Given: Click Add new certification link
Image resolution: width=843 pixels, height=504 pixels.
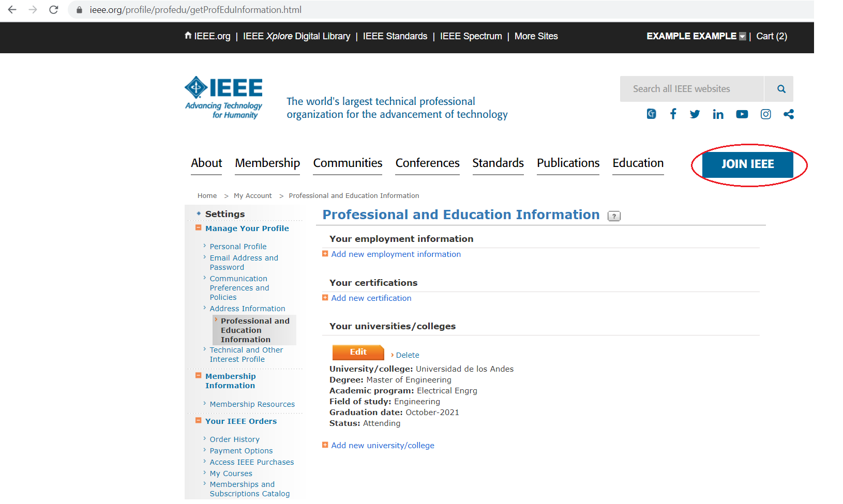Looking at the screenshot, I should [x=371, y=298].
